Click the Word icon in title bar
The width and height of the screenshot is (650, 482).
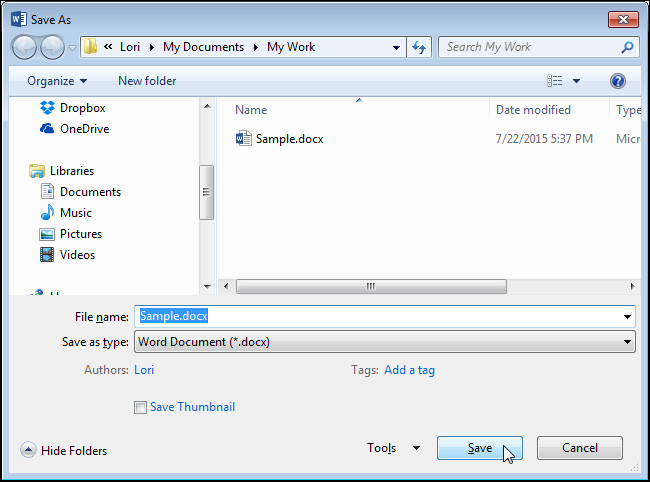[x=19, y=19]
